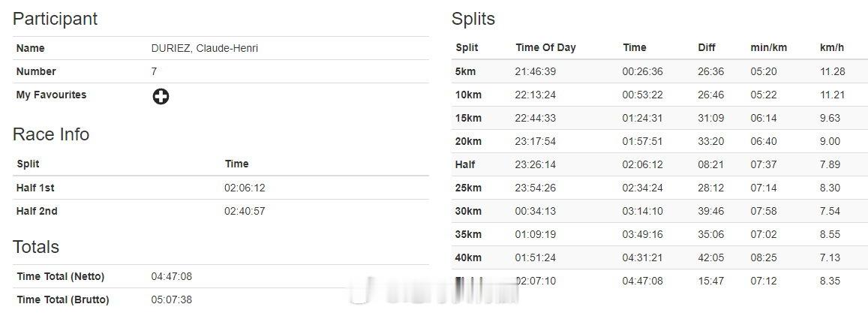
Task: Select the 25km split label
Action: click(x=468, y=188)
